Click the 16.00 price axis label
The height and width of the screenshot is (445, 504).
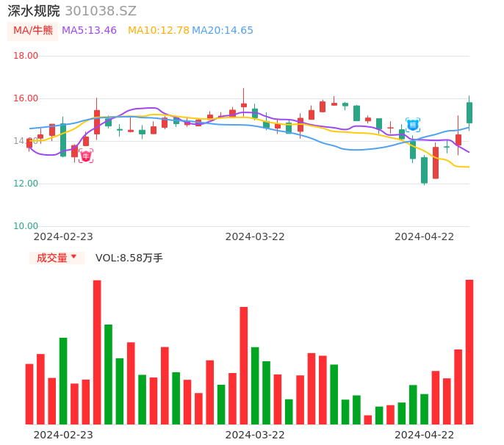point(26,98)
